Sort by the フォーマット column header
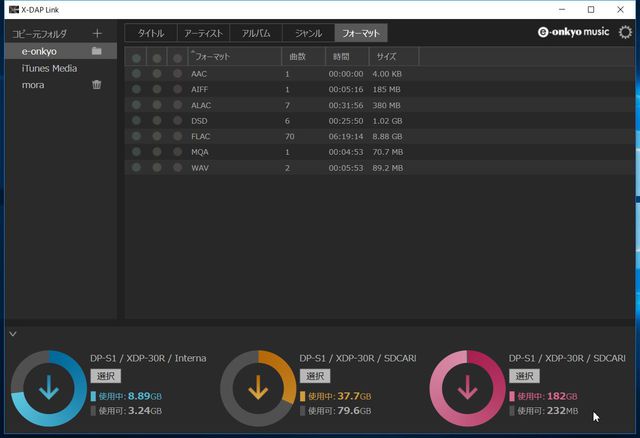The width and height of the screenshot is (640, 438). tap(234, 57)
